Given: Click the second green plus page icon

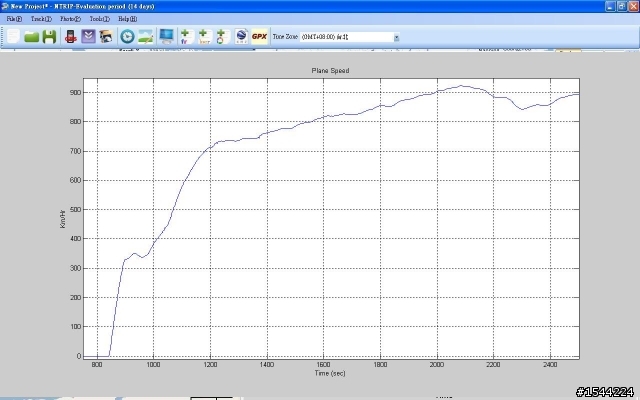Looking at the screenshot, I should (204, 37).
